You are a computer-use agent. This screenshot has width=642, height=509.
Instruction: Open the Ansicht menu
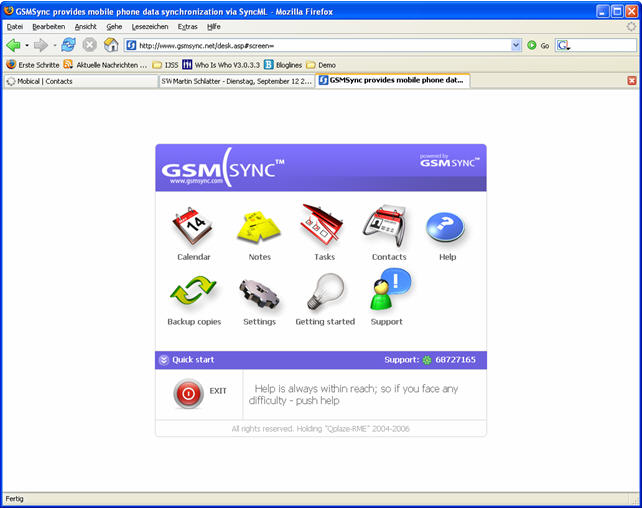pos(86,27)
